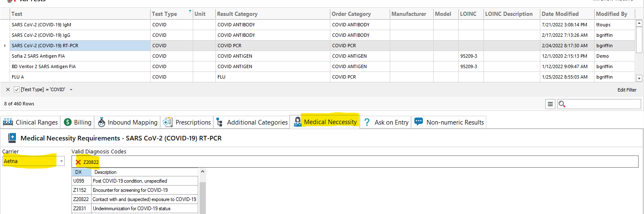Click the Manufacturer column header
The image size is (644, 214).
[x=411, y=14]
